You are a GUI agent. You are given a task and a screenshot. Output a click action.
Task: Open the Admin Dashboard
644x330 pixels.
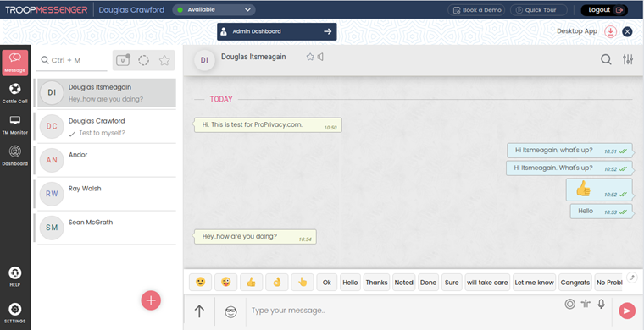pyautogui.click(x=277, y=31)
